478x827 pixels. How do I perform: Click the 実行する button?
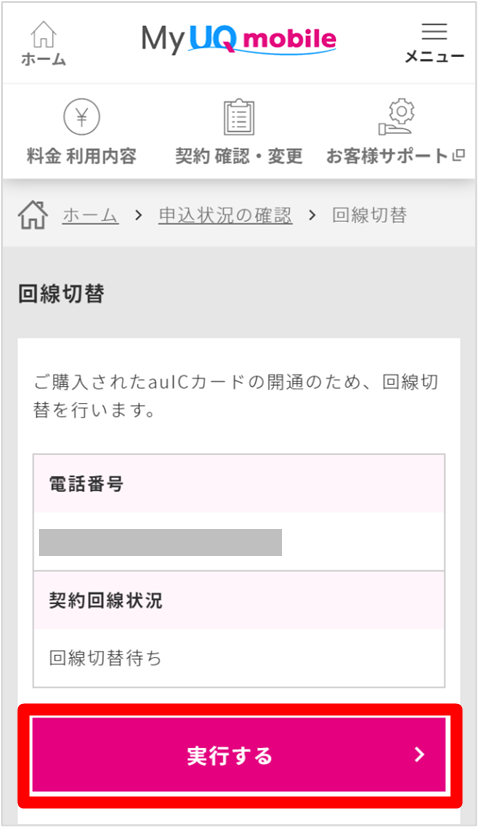(x=239, y=755)
